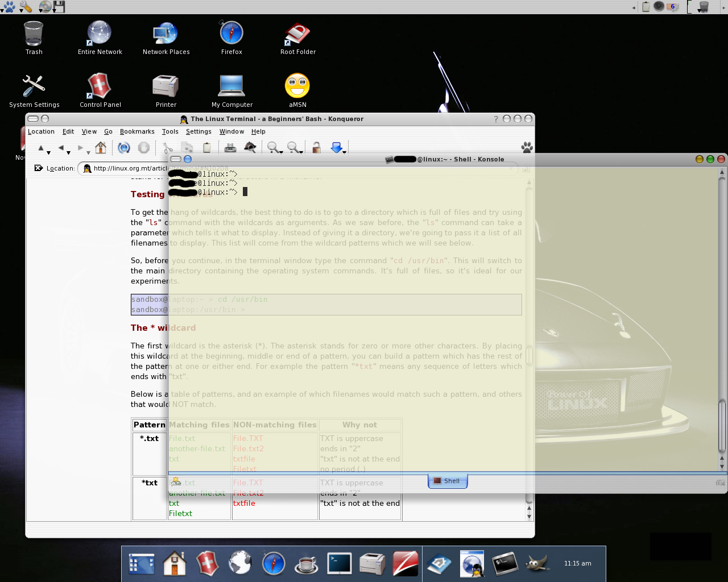The image size is (728, 582).
Task: Open the Bookmarks menu in Konqueror
Action: point(137,131)
